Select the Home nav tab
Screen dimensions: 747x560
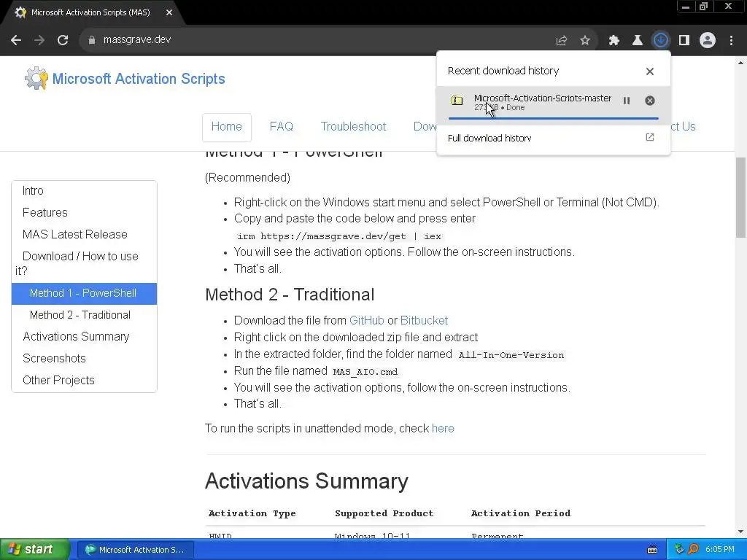click(227, 127)
